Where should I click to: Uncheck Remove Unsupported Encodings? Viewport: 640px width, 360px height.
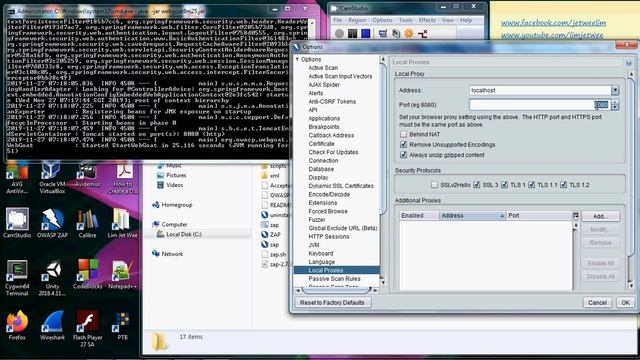coord(404,144)
